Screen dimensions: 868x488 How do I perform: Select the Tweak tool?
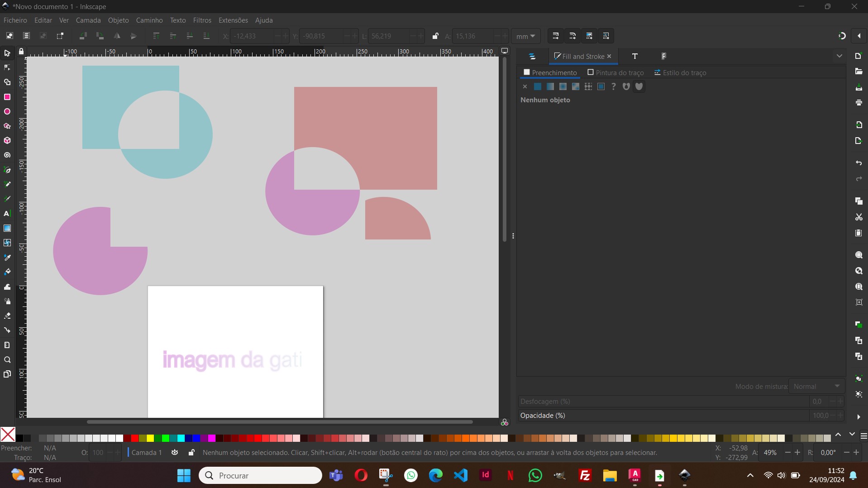pos(7,287)
